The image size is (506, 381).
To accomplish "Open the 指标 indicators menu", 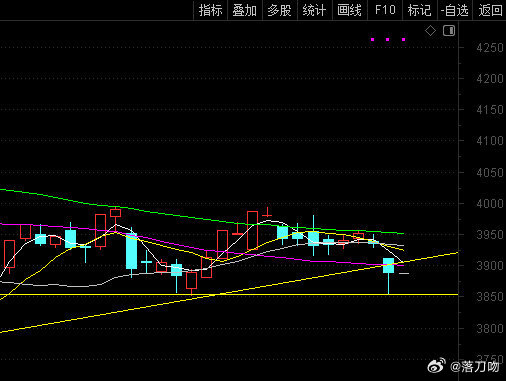I will pyautogui.click(x=210, y=10).
